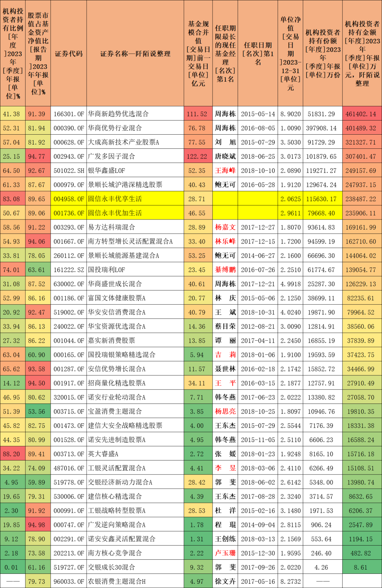382x588 pixels.
Task: Select the cell 广发多因子混合
Action: pos(135,156)
